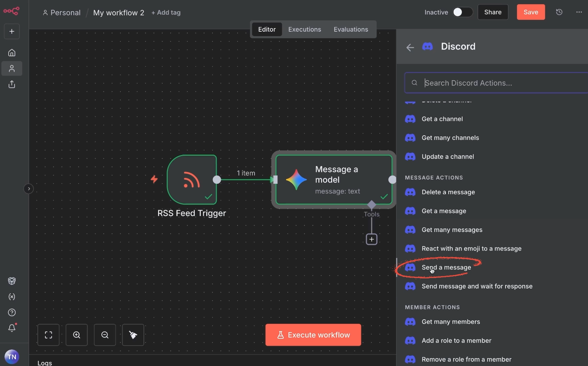
Task: Open the Logs panel
Action: [x=45, y=363]
